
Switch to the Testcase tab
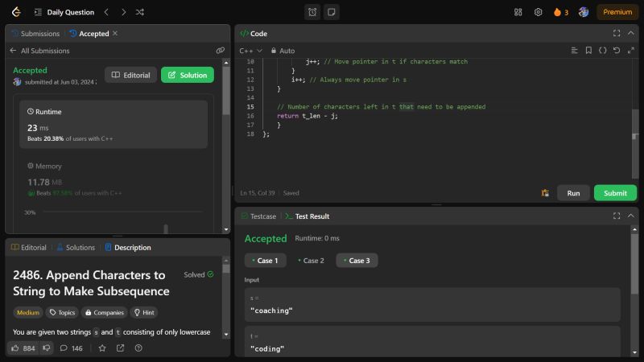[x=258, y=216]
